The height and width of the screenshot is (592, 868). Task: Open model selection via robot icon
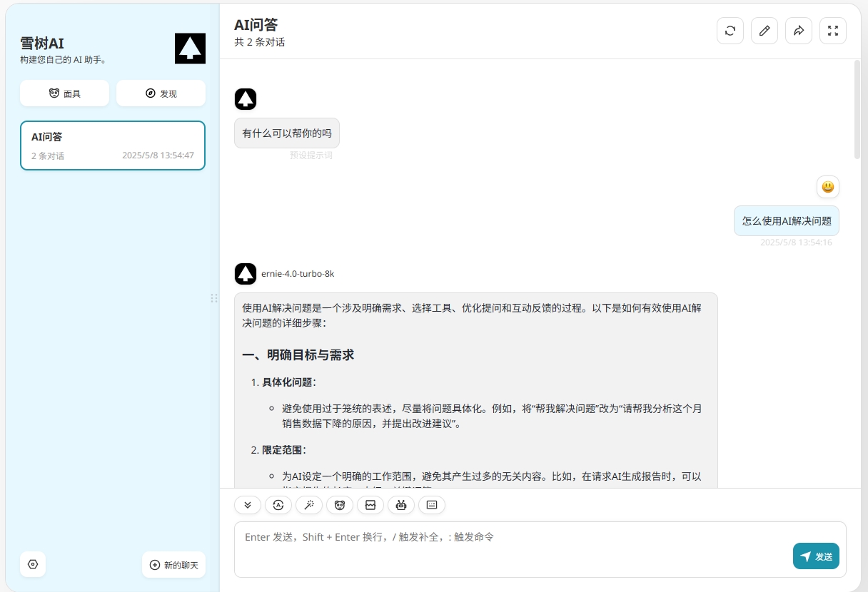401,505
